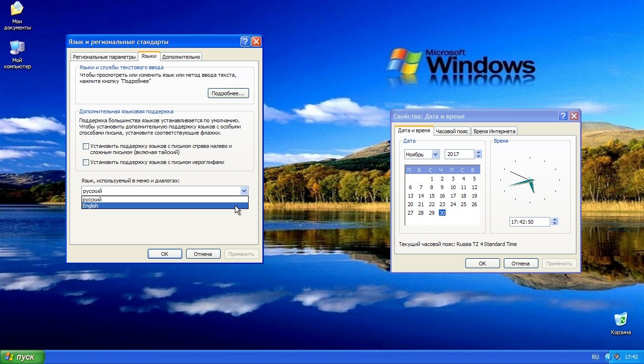The image size is (644, 364).
Task: Expand hidden tray icons arrow
Action: click(x=608, y=357)
